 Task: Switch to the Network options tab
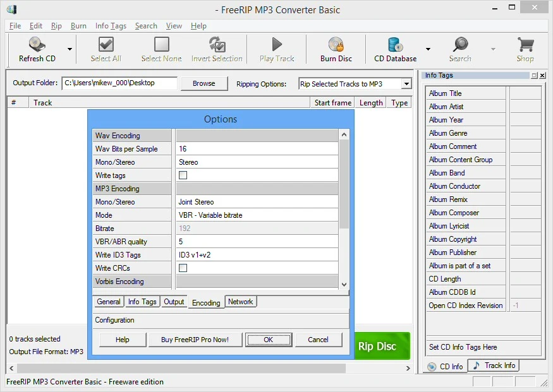(x=241, y=302)
